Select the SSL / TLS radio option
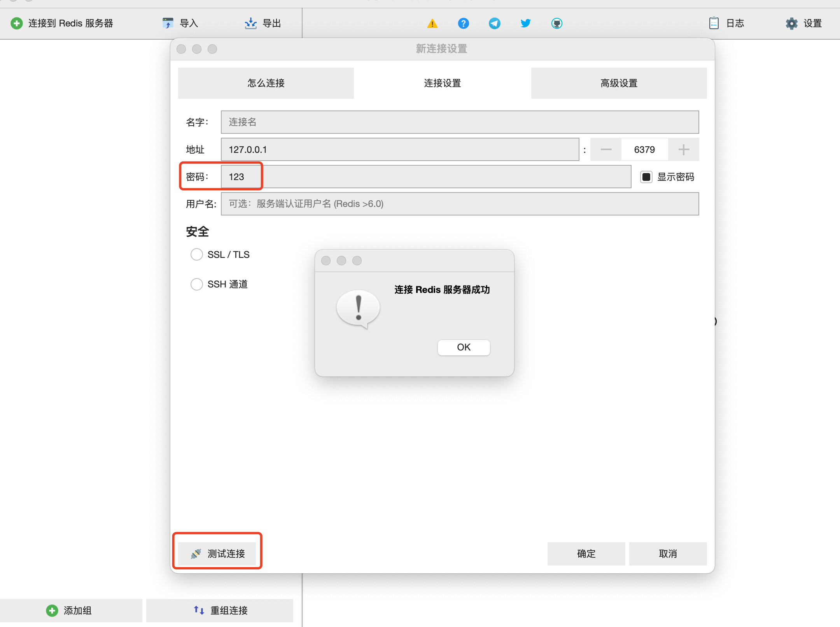This screenshot has width=840, height=627. pyautogui.click(x=196, y=254)
